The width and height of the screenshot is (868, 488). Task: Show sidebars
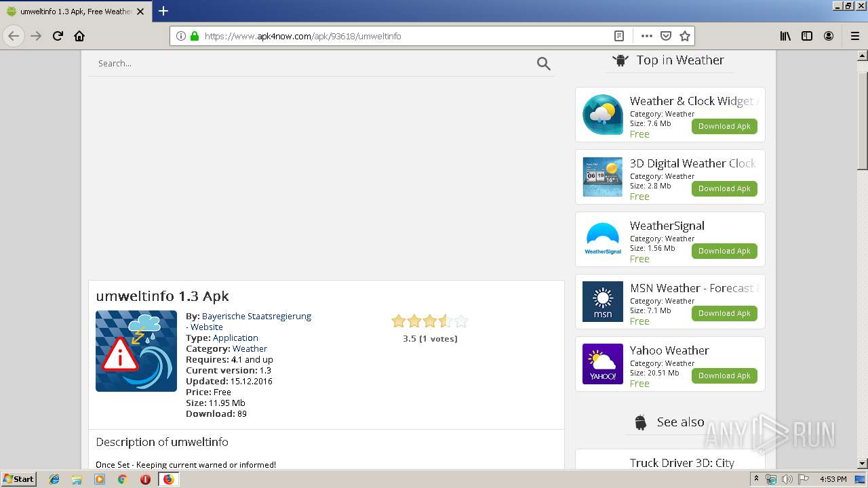807,36
